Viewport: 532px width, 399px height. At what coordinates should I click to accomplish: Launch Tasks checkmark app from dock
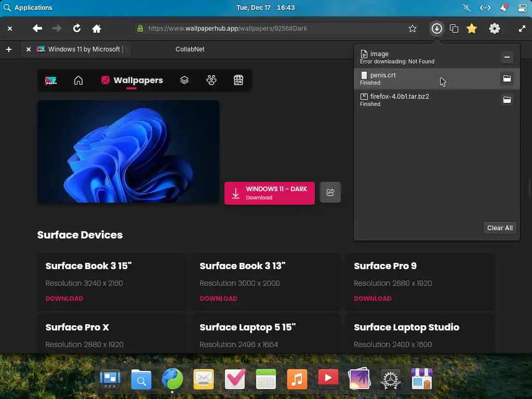(235, 379)
